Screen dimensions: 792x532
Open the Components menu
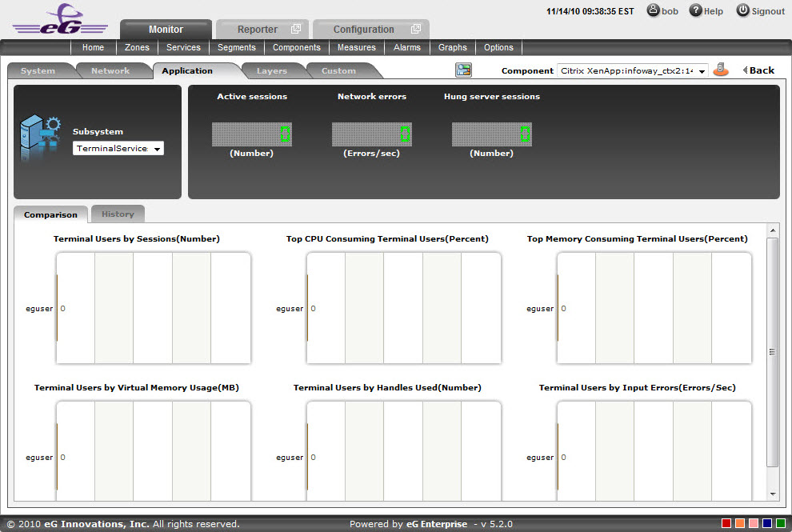click(297, 47)
